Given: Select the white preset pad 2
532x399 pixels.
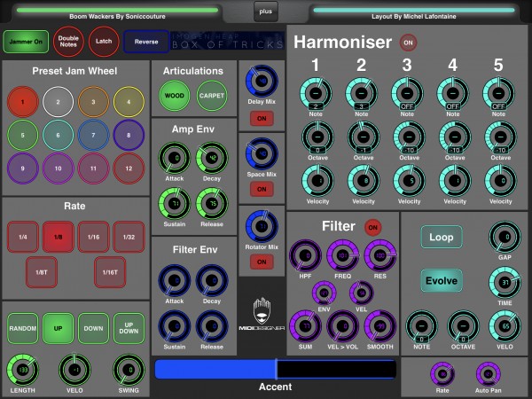Looking at the screenshot, I should click(x=58, y=102).
